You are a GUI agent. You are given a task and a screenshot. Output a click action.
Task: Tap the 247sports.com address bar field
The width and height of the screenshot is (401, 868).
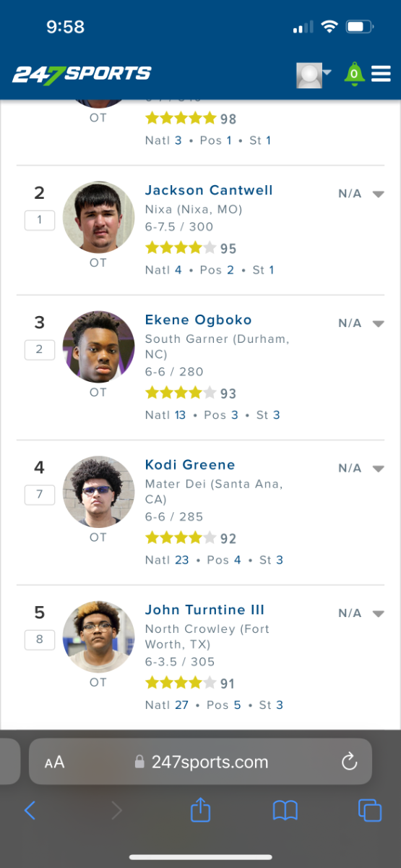200,762
